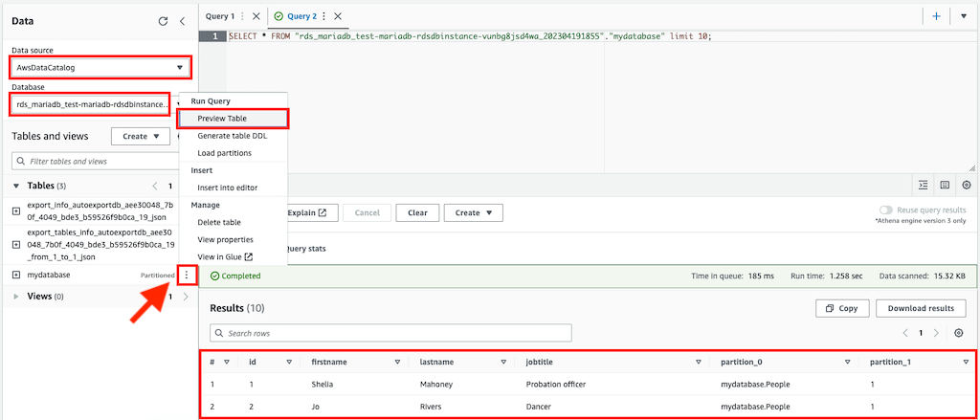Focus the Search rows field

(390, 333)
